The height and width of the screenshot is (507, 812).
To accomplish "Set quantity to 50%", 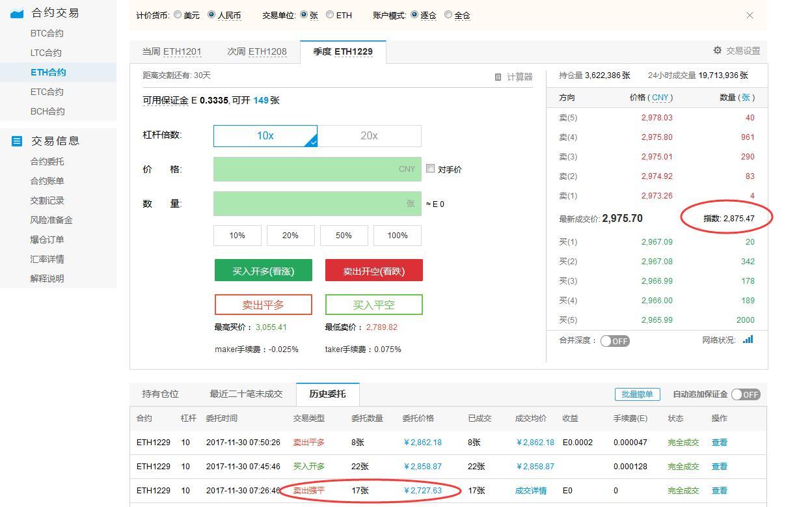I will pos(344,236).
